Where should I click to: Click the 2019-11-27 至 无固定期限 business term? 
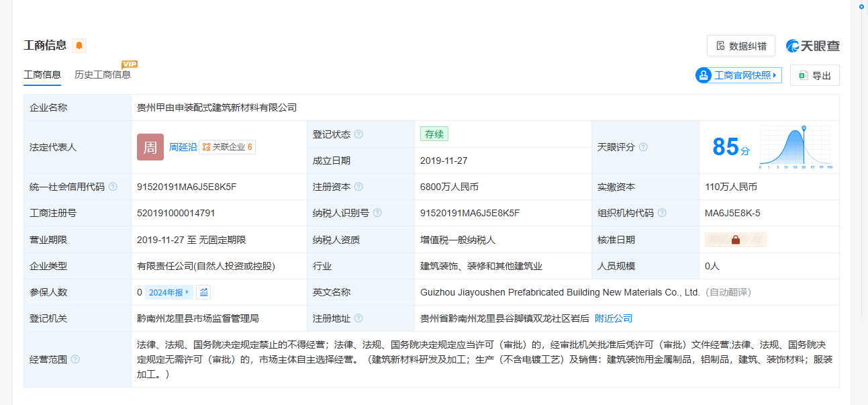point(191,240)
